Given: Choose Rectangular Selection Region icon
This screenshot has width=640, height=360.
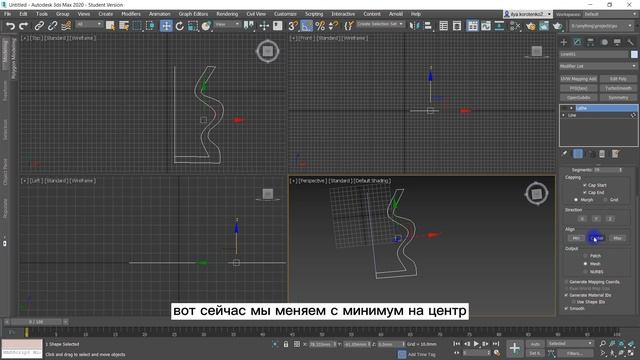Looking at the screenshot, I should click(x=137, y=26).
